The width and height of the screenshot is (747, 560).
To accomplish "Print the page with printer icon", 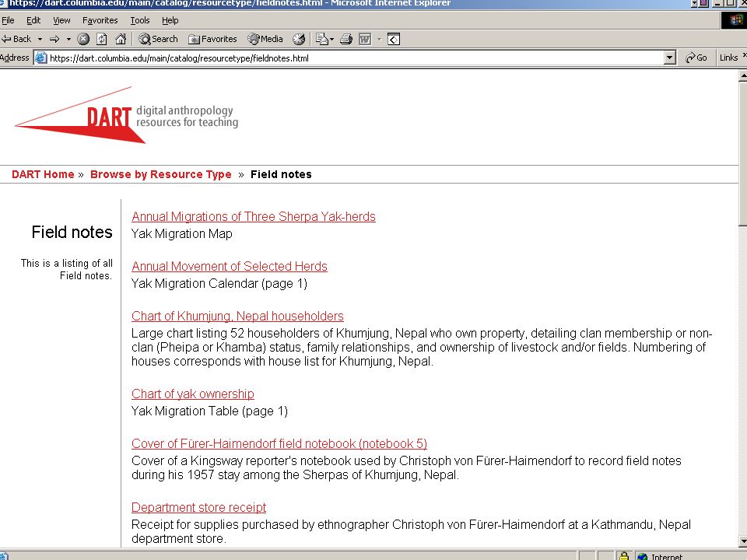I will tap(346, 39).
